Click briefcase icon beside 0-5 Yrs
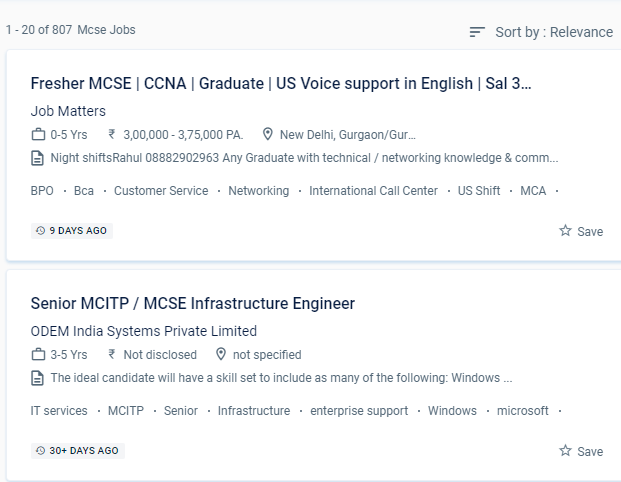The width and height of the screenshot is (621, 482). tap(38, 134)
